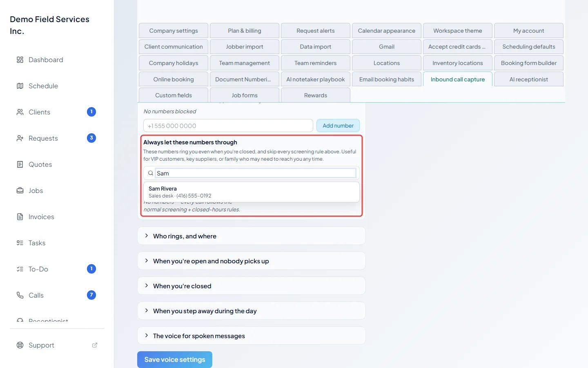Open the Team management tab

coord(245,63)
